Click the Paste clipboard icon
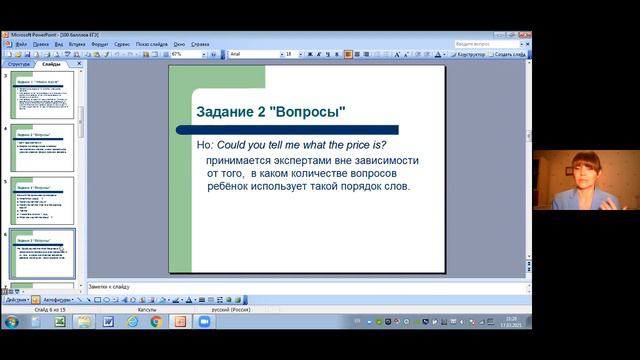640x360 pixels. tap(97, 54)
